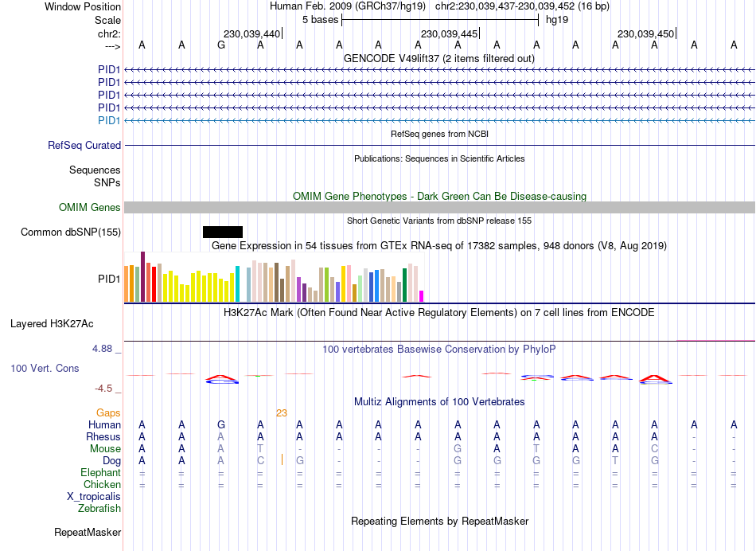Click the "-4.5" PhyloP lower value
The height and width of the screenshot is (551, 756).
click(x=103, y=389)
